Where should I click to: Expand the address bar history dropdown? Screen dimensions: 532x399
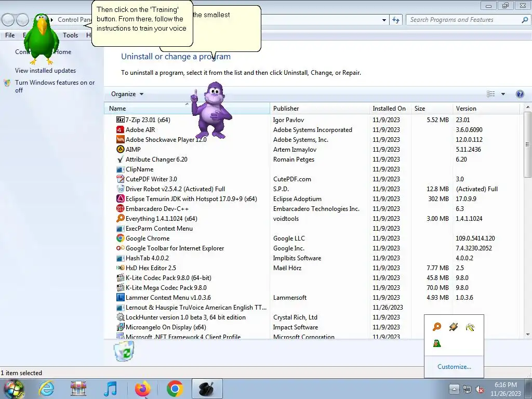tap(384, 20)
